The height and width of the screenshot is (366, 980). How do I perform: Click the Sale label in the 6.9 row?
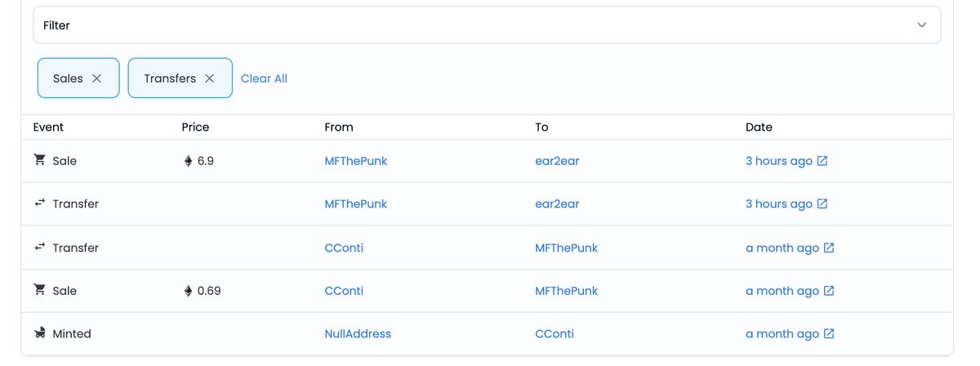65,161
